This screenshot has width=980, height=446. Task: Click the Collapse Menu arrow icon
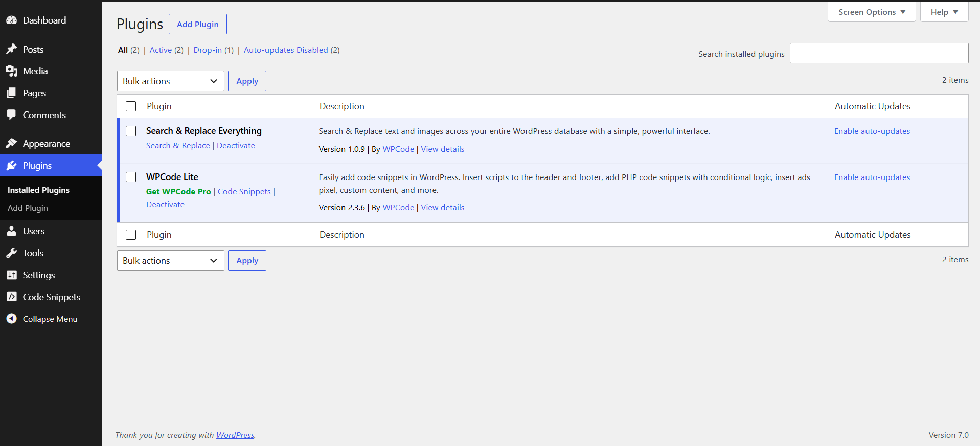pos(11,319)
